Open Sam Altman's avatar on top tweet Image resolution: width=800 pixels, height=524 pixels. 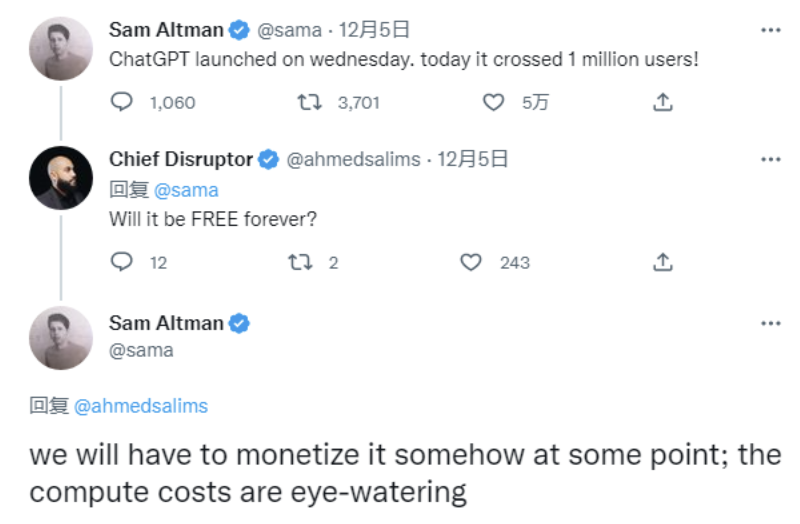(61, 49)
